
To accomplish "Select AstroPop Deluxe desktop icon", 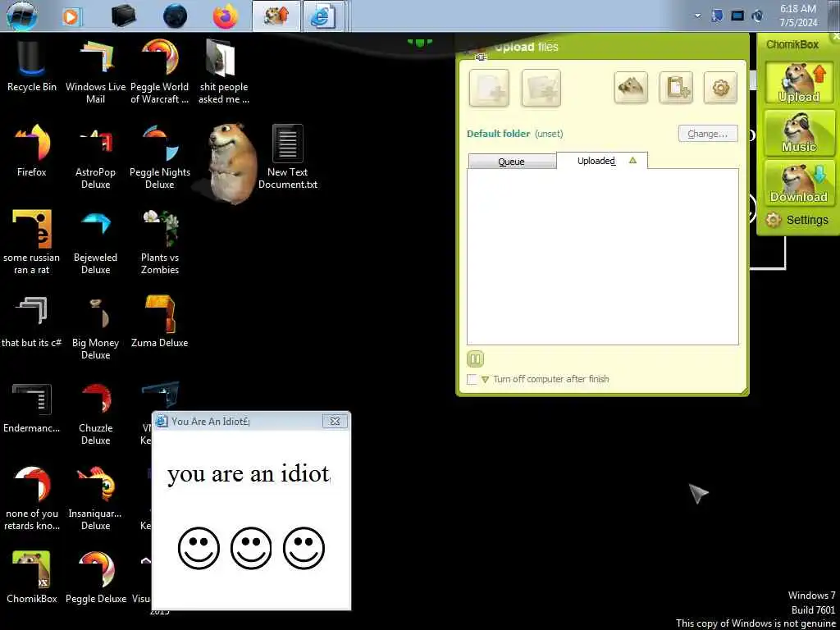I will [95, 157].
